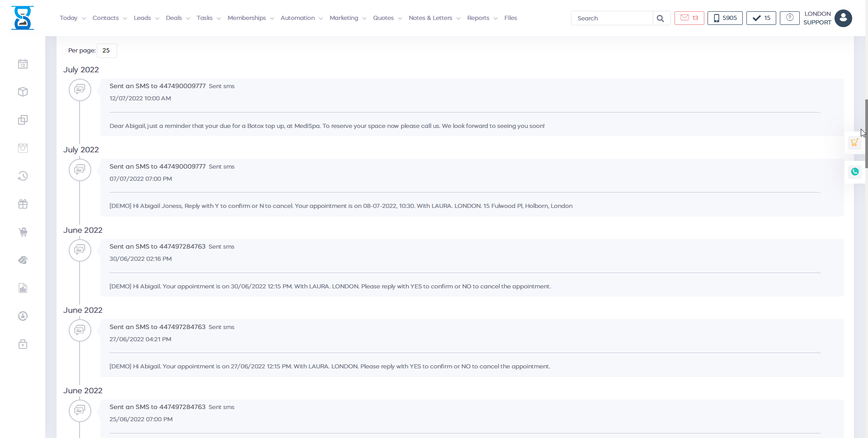This screenshot has width=868, height=438.
Task: Expand the Memberships dropdown menu
Action: 250,18
